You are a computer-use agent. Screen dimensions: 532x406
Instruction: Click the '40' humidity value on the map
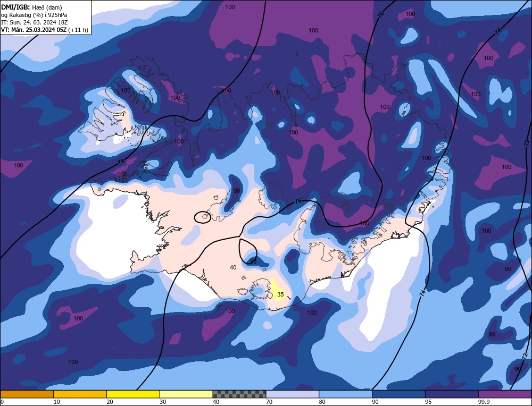[x=233, y=267]
